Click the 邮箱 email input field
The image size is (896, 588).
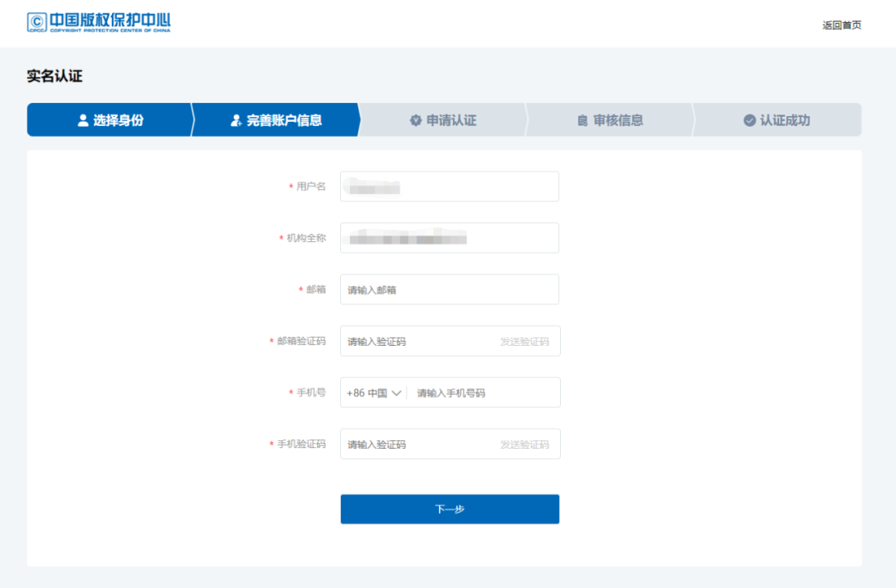pos(449,289)
